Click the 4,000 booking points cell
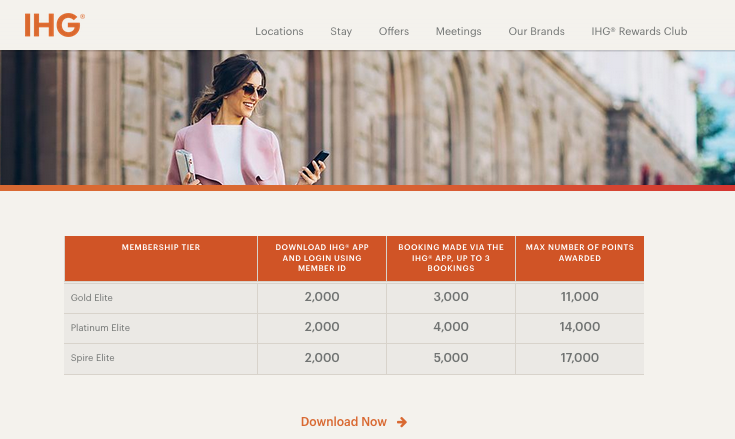Screen dimensions: 735x439 (451, 327)
